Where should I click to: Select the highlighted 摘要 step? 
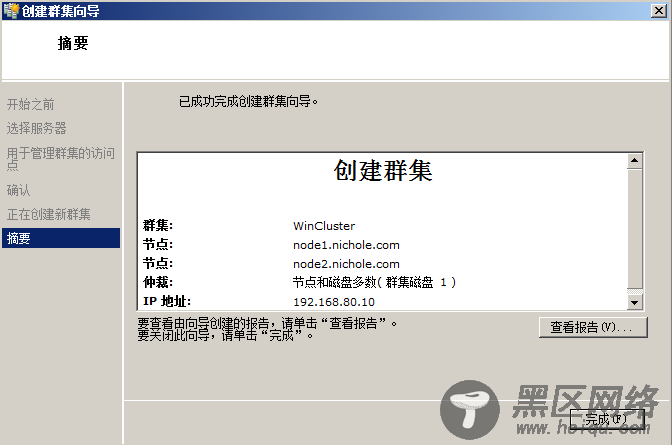[61, 238]
